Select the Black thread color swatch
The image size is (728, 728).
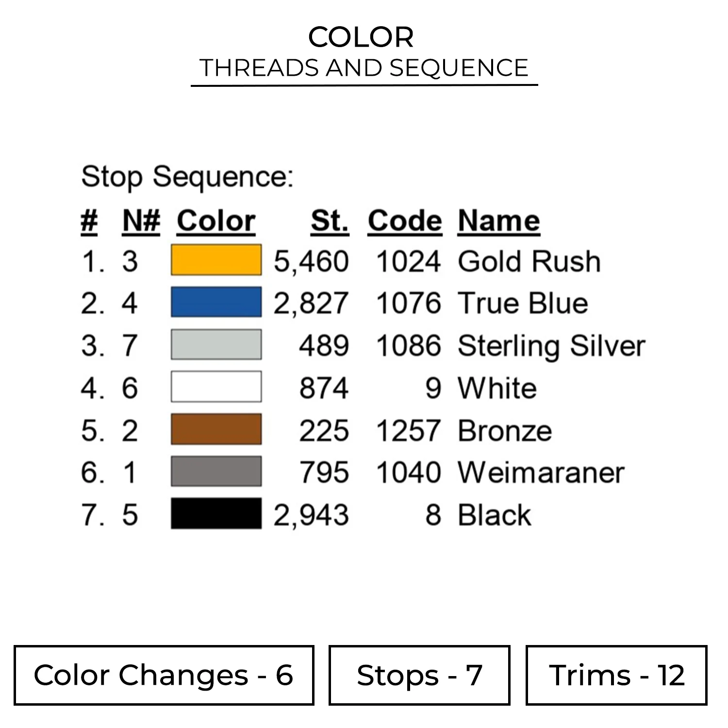tap(216, 513)
